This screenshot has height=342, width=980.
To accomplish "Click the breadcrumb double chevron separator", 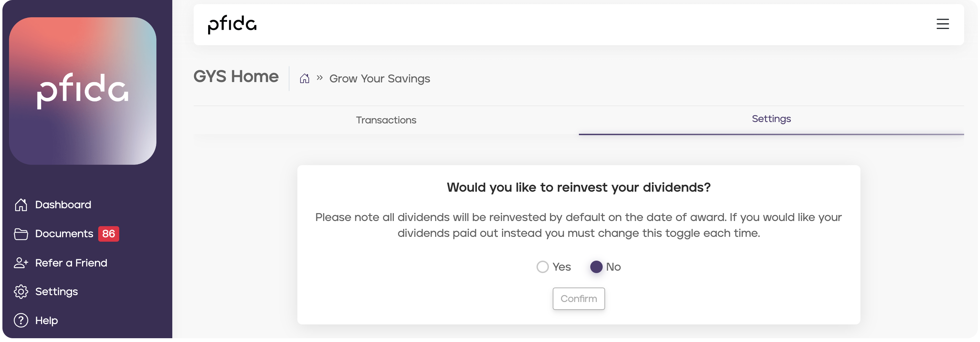I will [x=319, y=78].
